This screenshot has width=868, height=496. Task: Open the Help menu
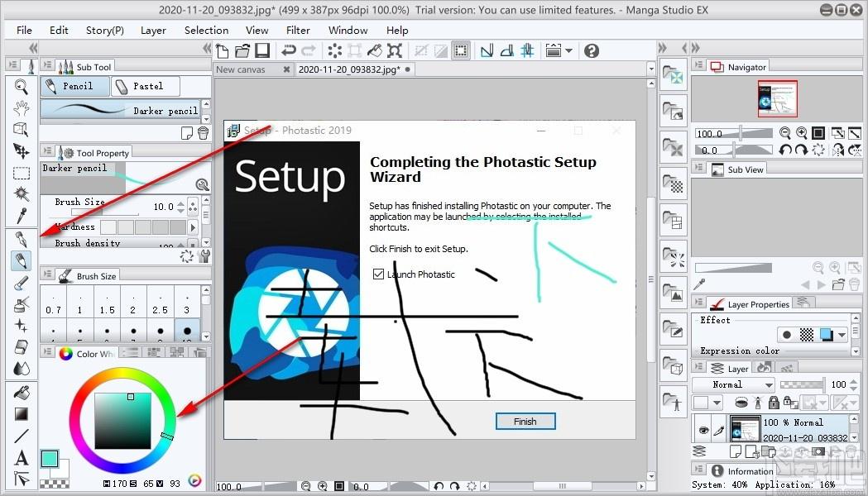(x=397, y=30)
